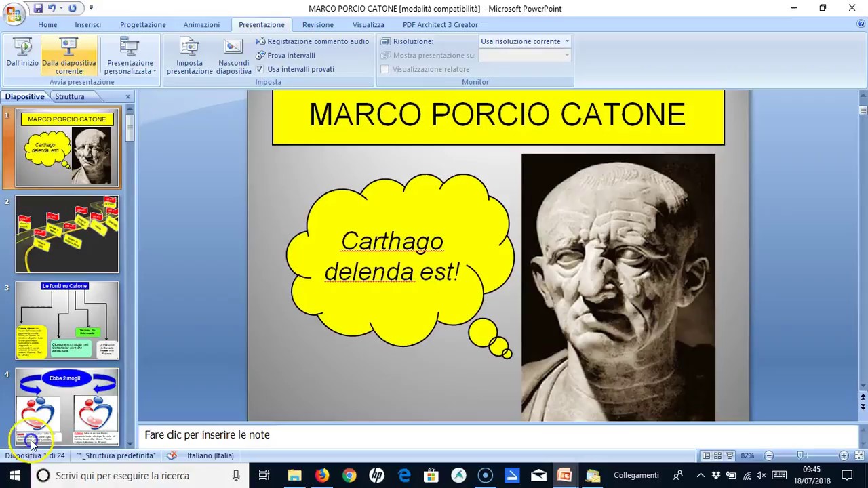Open File Explorer from taskbar
The image size is (868, 488).
pyautogui.click(x=294, y=475)
